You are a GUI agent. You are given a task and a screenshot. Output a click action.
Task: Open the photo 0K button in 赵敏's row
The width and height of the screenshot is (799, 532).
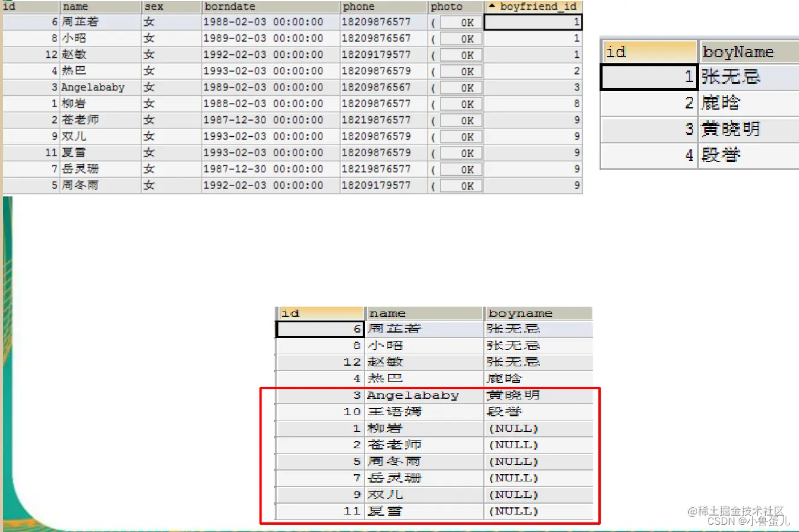coord(461,55)
